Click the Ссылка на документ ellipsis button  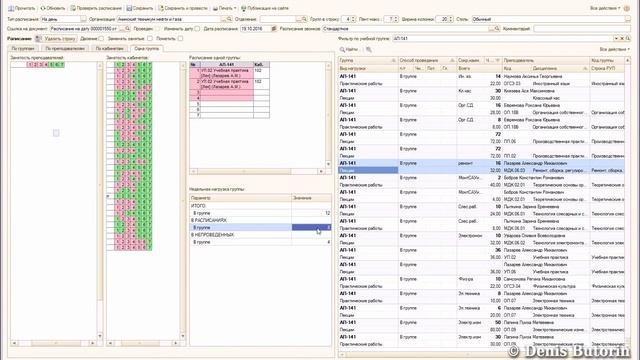click(121, 29)
